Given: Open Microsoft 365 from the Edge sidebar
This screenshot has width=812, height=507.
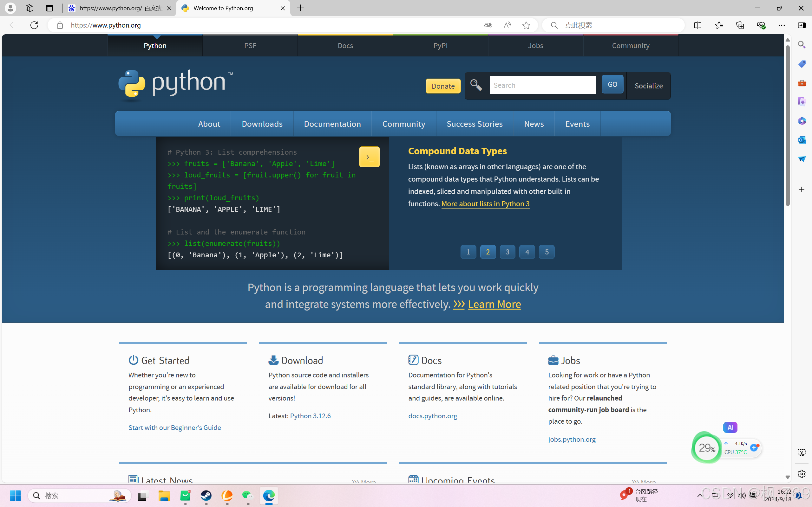Looking at the screenshot, I should tap(802, 121).
